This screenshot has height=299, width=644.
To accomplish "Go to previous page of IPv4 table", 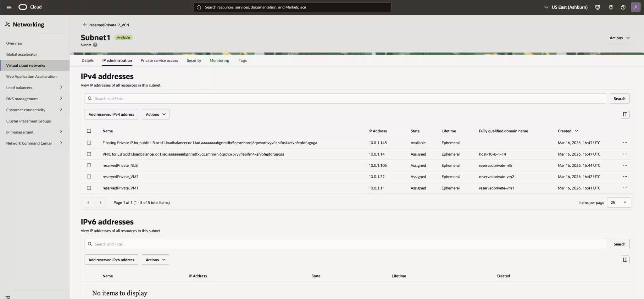I will [88, 202].
